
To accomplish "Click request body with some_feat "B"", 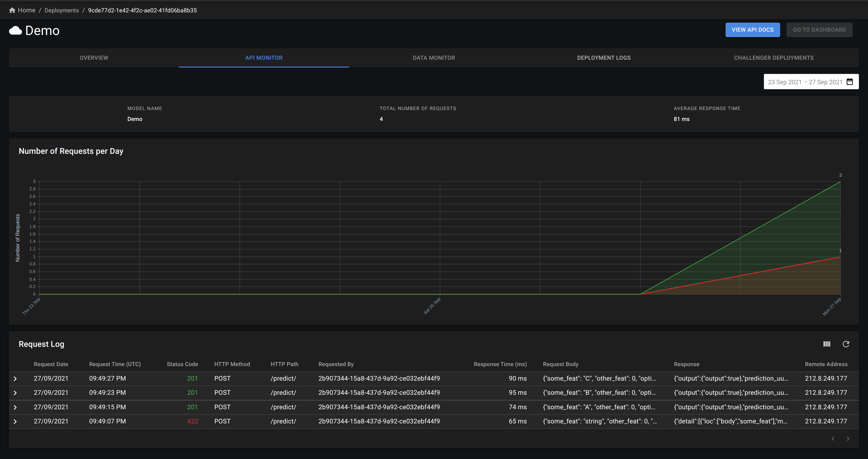I will tap(599, 393).
